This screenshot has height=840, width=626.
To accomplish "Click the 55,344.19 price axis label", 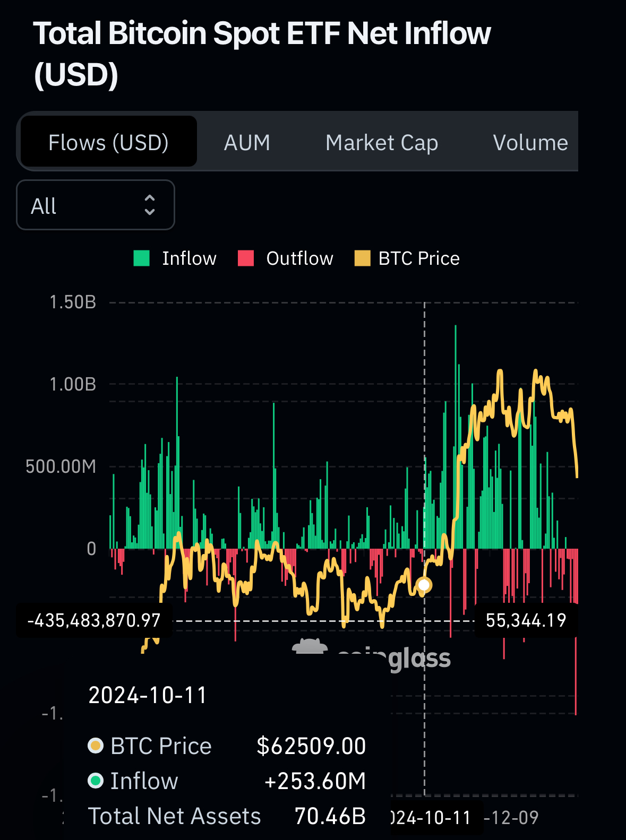I will [526, 620].
